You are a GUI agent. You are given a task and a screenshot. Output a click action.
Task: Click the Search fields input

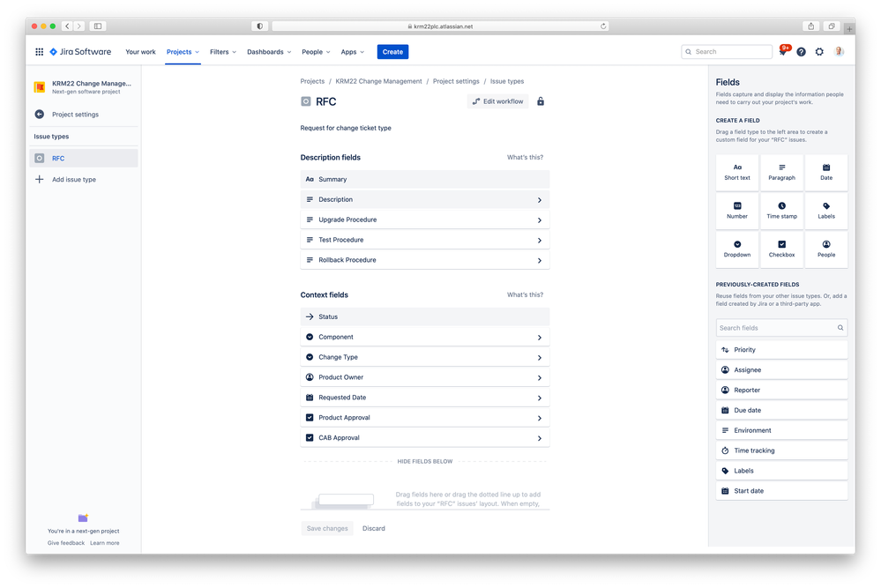tap(781, 328)
